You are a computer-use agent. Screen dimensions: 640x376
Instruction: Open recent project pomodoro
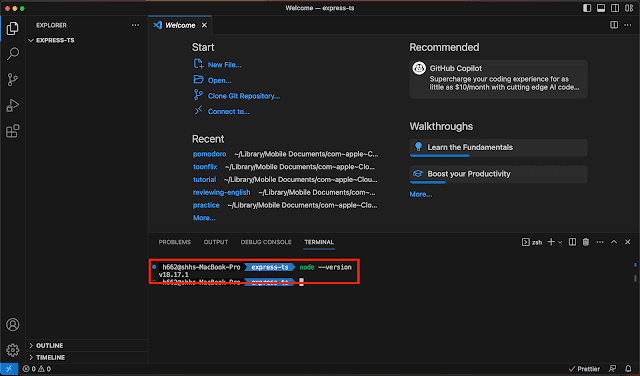click(x=209, y=154)
